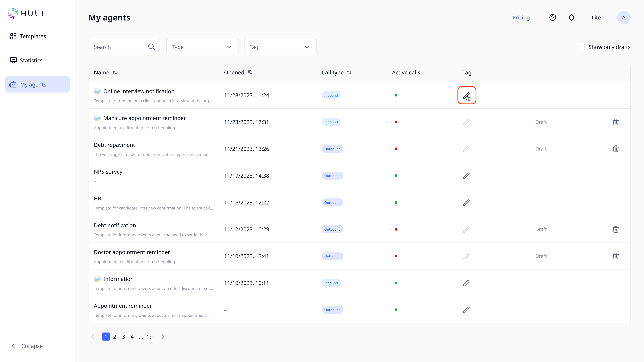Click trash icon for Debt notification
This screenshot has height=362, width=644.
click(615, 229)
